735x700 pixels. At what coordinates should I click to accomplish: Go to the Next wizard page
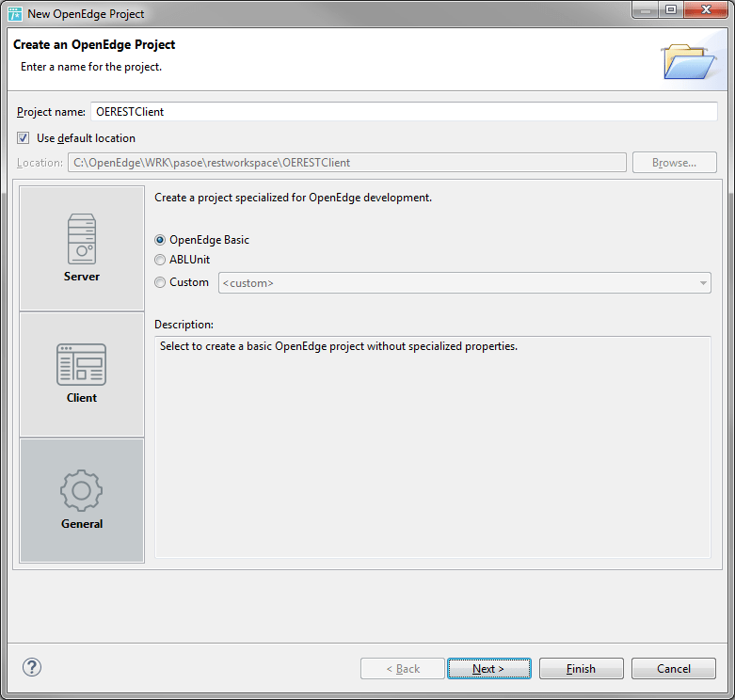(x=489, y=669)
